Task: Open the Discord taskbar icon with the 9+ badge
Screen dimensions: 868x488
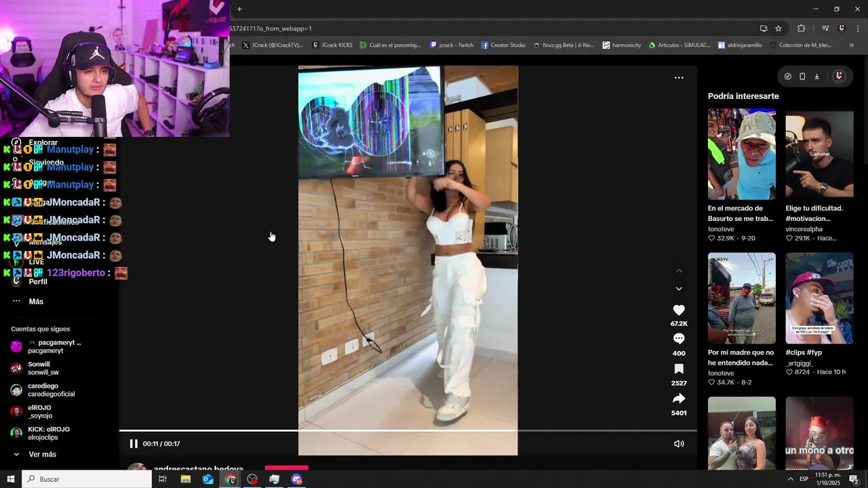Action: tap(296, 479)
